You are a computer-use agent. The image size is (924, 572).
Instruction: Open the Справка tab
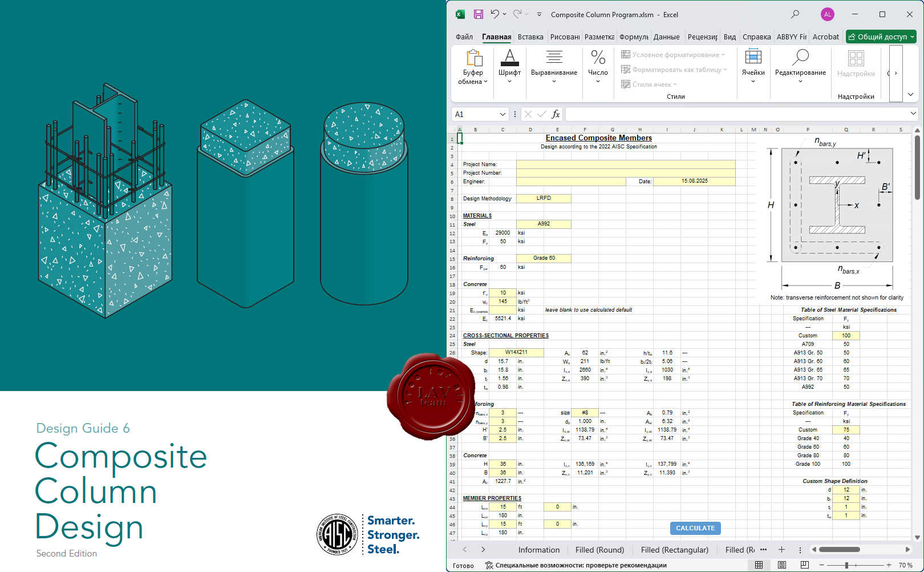tap(757, 37)
